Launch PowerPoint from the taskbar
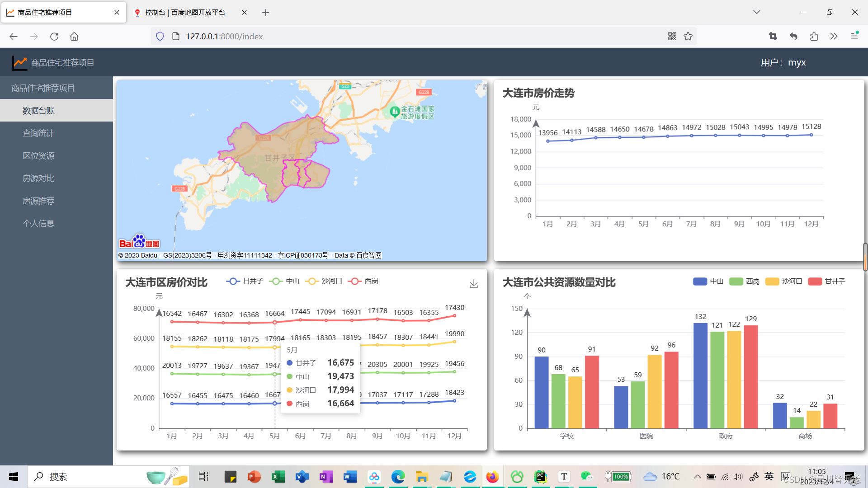 [x=254, y=477]
